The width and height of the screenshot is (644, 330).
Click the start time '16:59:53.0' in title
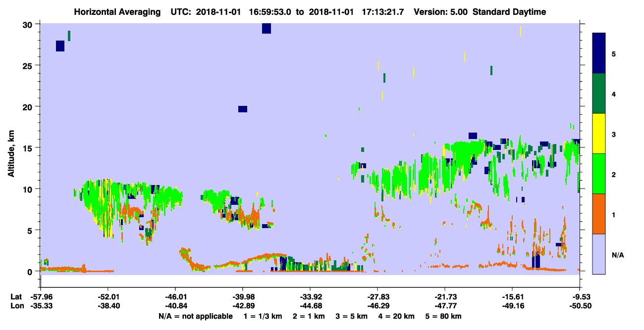(x=270, y=12)
